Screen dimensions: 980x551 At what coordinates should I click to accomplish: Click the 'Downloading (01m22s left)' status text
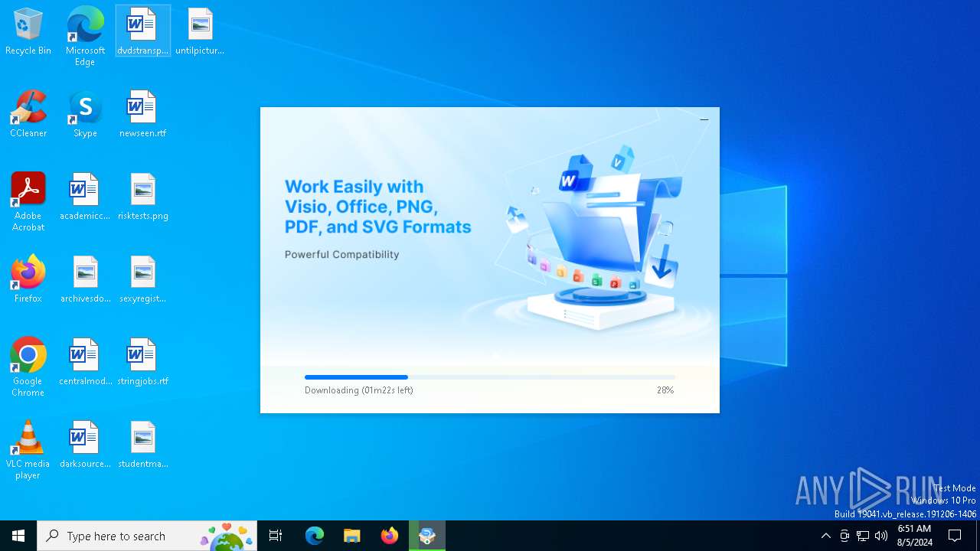tap(359, 390)
